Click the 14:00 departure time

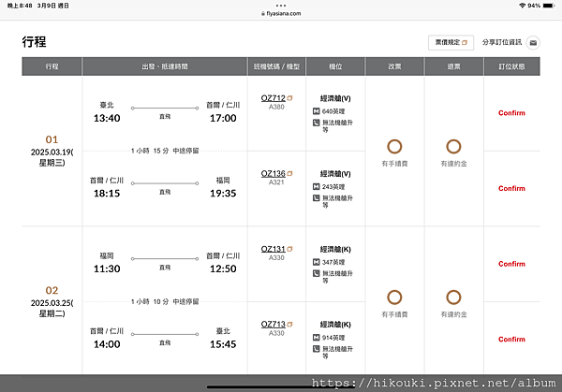107,344
